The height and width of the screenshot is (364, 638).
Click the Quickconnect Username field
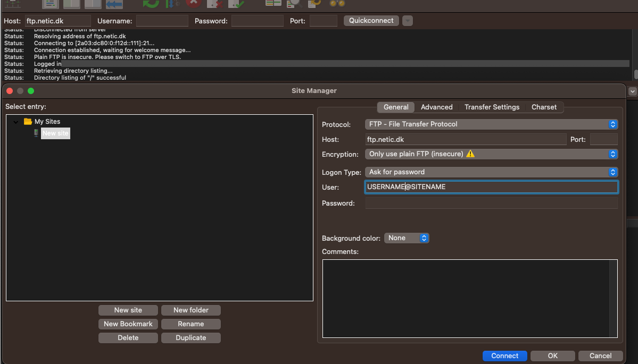[x=162, y=21]
